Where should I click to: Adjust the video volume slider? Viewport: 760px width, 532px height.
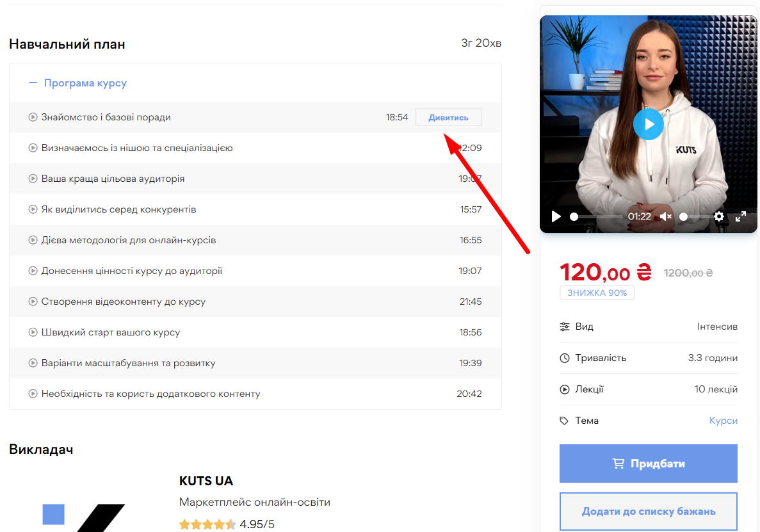coord(695,216)
